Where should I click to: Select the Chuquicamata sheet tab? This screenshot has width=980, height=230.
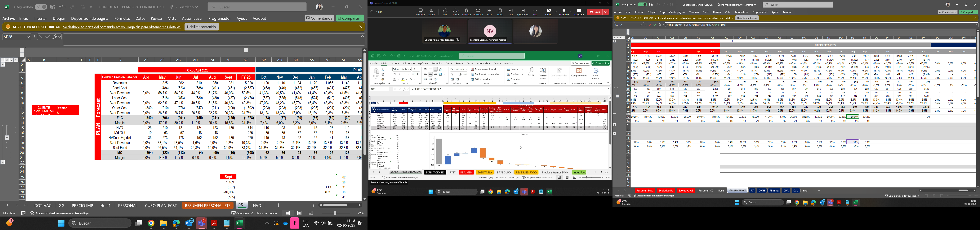point(737,190)
